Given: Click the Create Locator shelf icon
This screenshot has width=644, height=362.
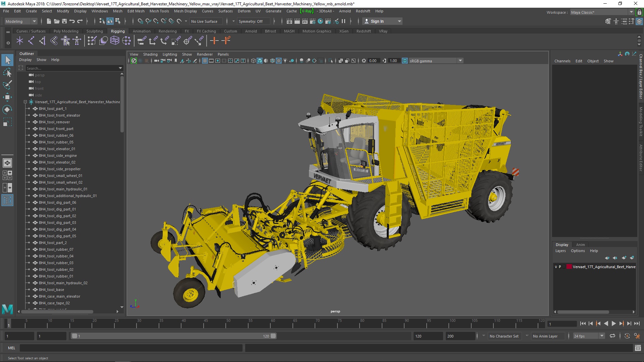Looking at the screenshot, I should click(x=20, y=41).
